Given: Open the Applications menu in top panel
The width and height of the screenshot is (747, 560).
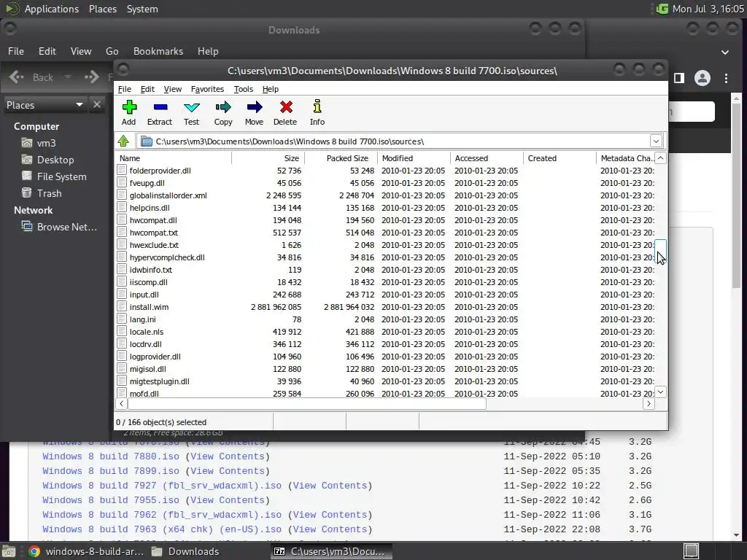Looking at the screenshot, I should tap(52, 9).
